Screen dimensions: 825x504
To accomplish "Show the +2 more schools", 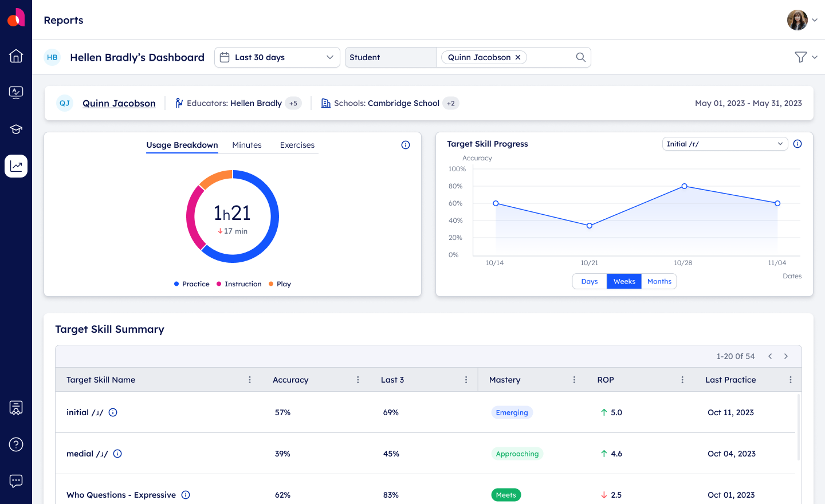I will point(451,103).
